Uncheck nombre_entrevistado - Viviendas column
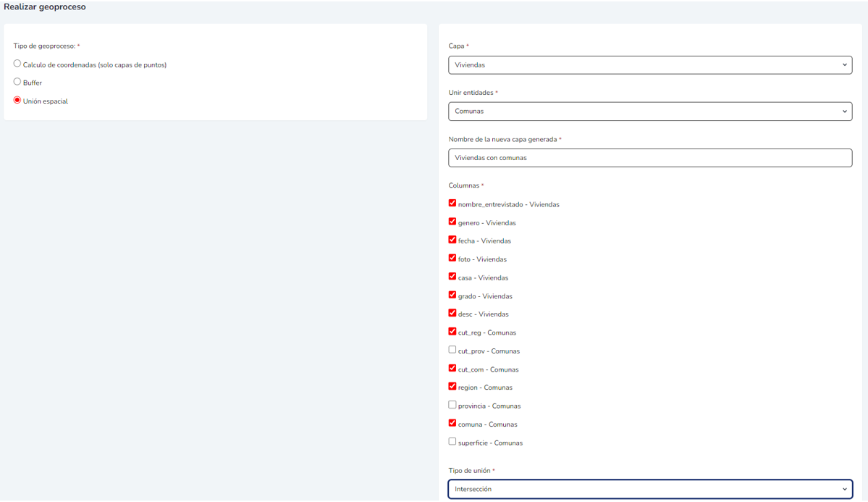868x502 pixels. click(452, 204)
